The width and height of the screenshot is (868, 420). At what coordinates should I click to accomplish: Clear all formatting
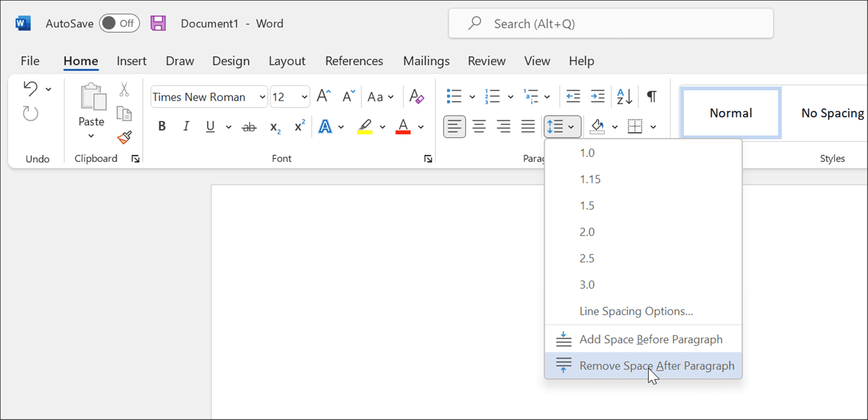coord(416,97)
